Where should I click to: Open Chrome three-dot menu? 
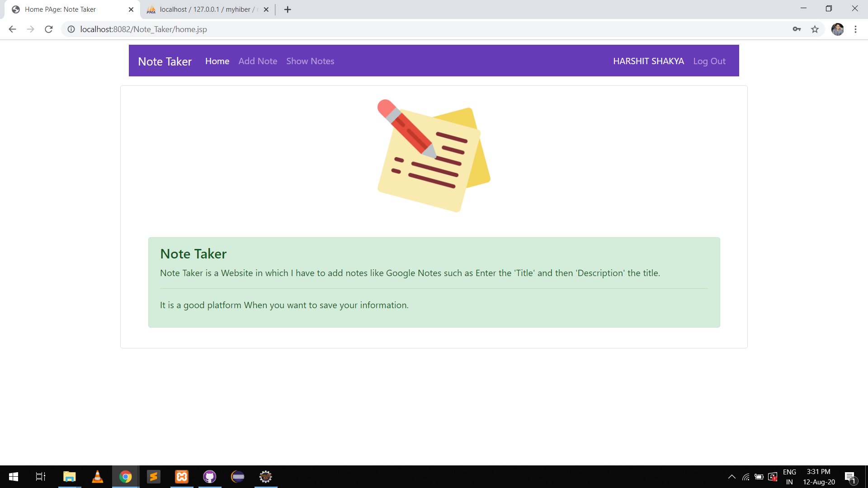click(x=855, y=29)
